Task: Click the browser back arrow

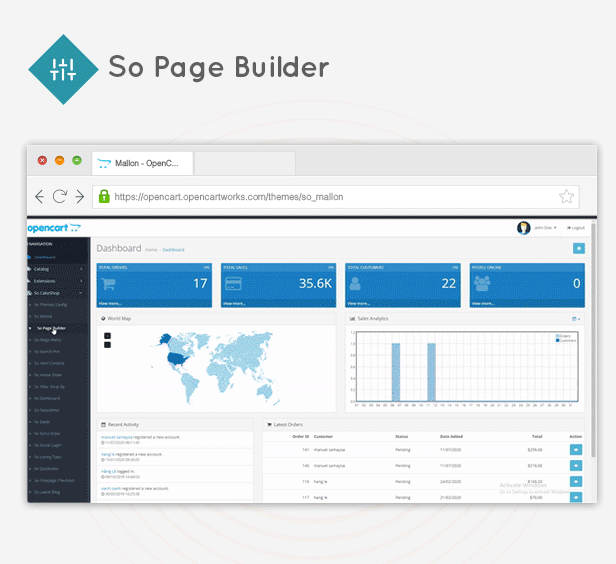Action: (x=40, y=196)
